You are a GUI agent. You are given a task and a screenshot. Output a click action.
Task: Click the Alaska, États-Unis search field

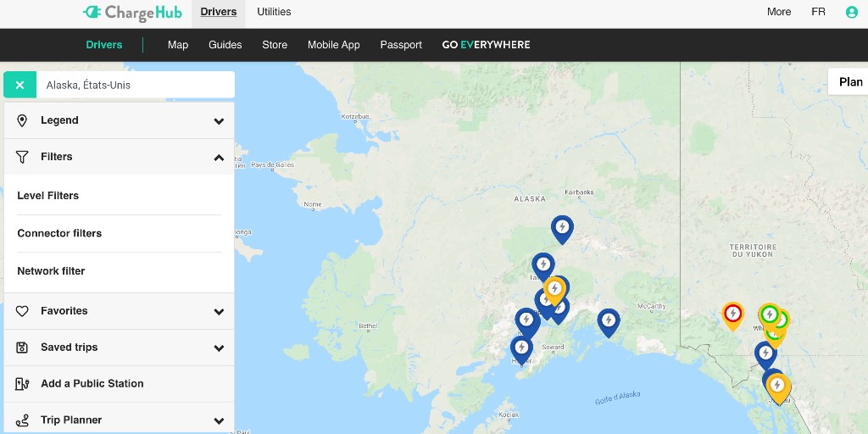[136, 85]
